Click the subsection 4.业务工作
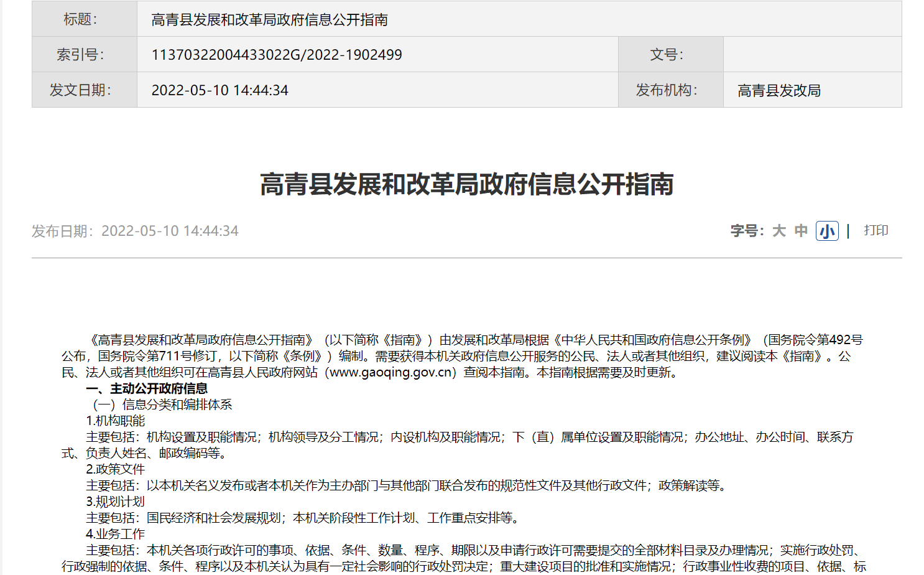 [115, 535]
